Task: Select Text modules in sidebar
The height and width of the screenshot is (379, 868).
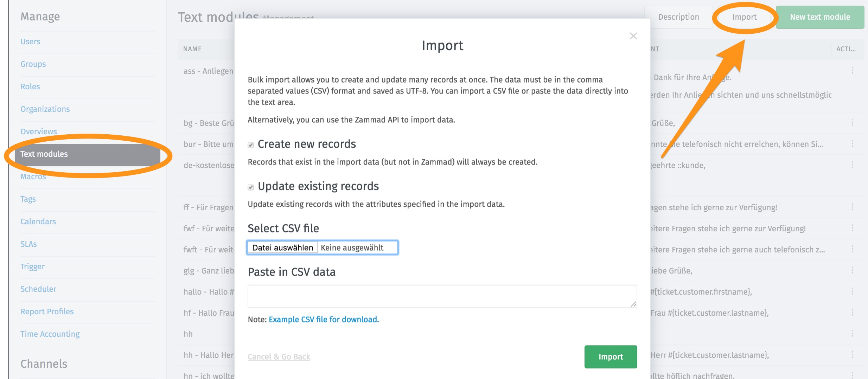Action: [87, 154]
